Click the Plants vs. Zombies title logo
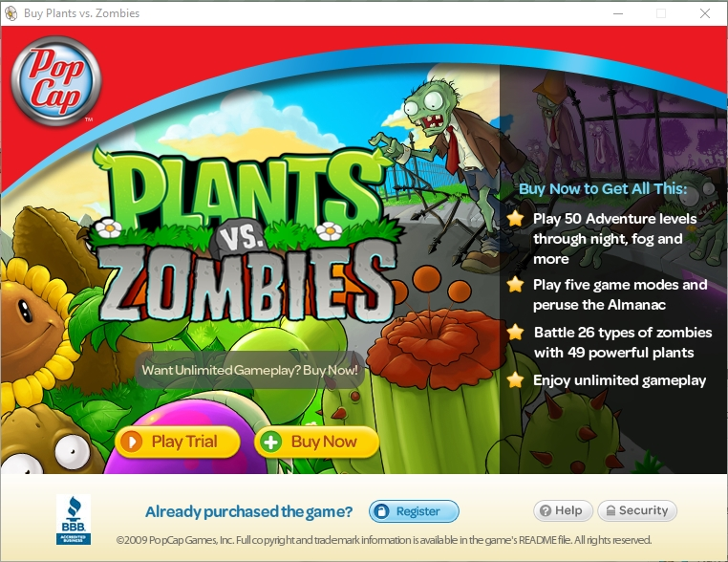Image resolution: width=728 pixels, height=562 pixels. click(x=246, y=234)
